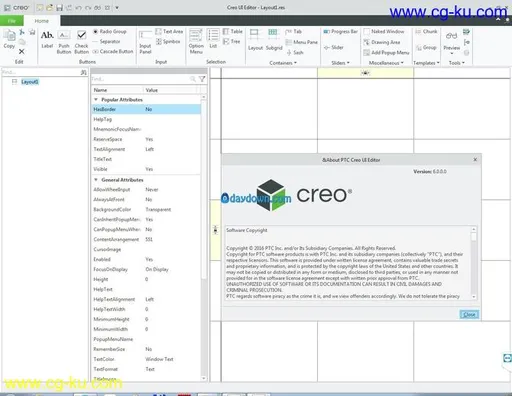512x396 pixels.
Task: Click the Copy tool in Edit group
Action: point(9,39)
